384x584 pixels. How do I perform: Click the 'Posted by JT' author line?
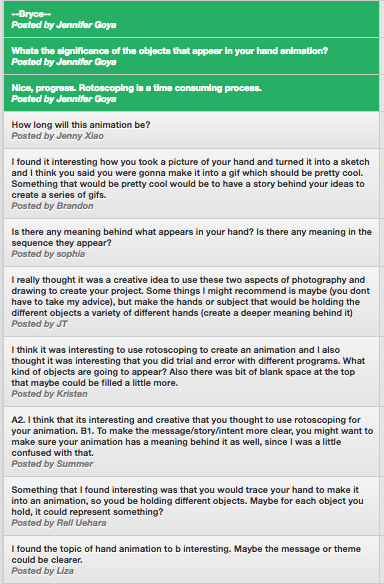pyautogui.click(x=39, y=324)
